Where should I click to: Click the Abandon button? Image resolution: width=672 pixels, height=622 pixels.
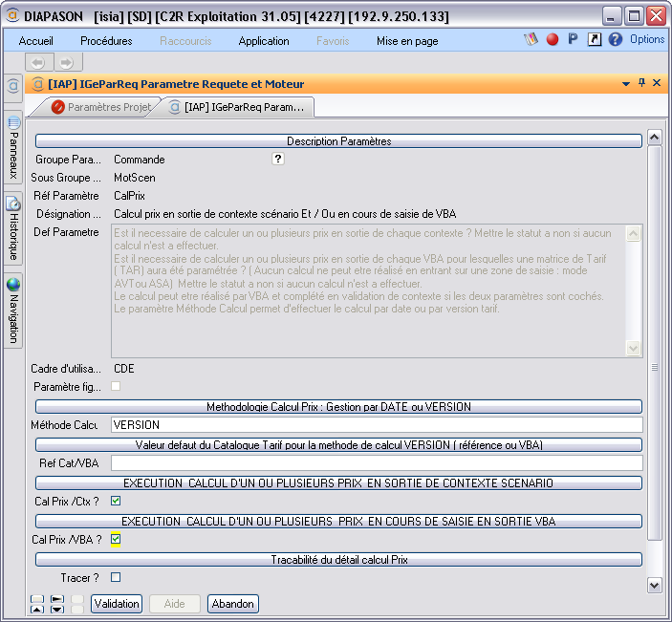pos(233,604)
